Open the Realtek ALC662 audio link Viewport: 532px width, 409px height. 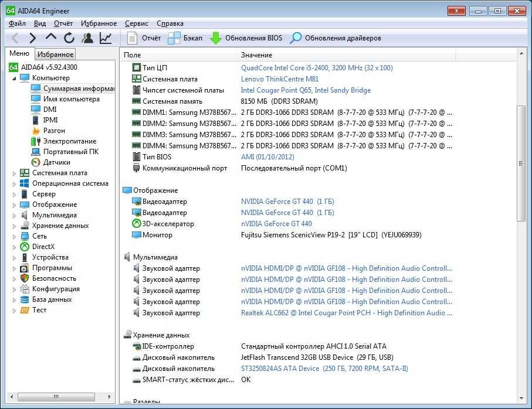pyautogui.click(x=347, y=313)
